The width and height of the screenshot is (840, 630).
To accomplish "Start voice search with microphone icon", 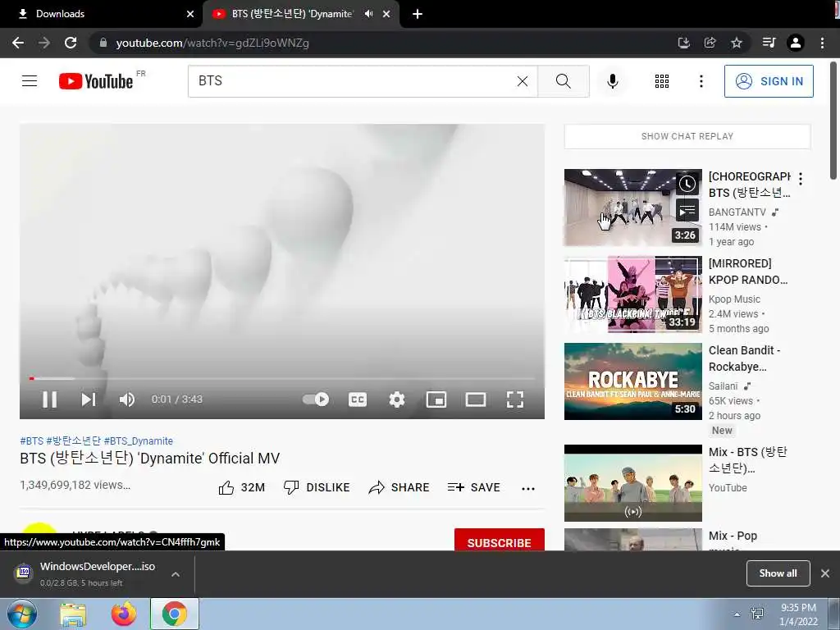I will 612,81.
